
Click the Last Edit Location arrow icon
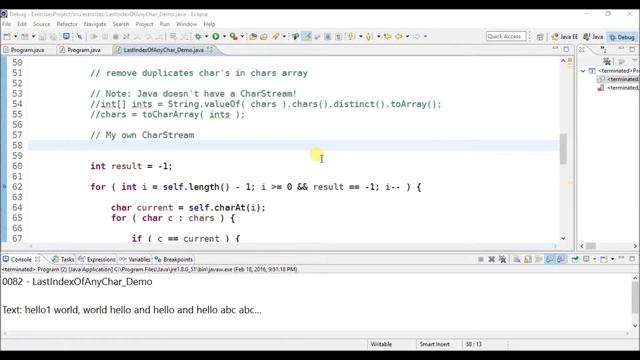(387, 36)
